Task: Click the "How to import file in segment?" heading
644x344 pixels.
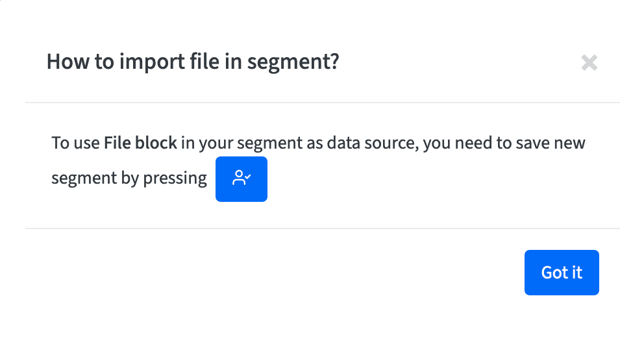Action: point(193,62)
